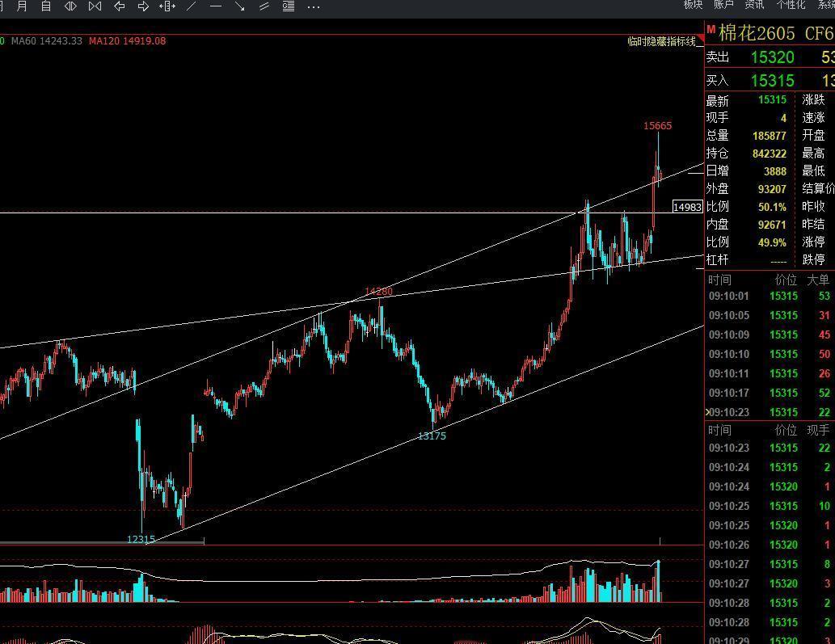Select the horizontal line drawing tool
Viewport: 835px width, 644px height.
tap(216, 6)
